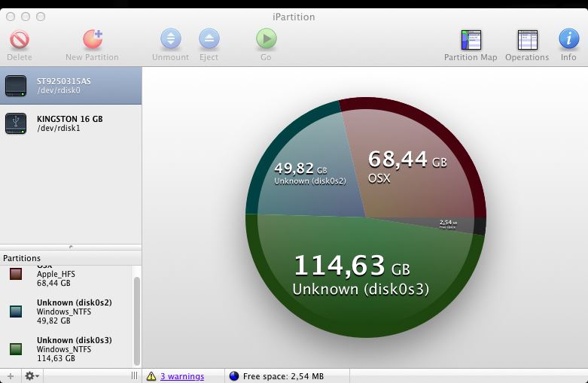Select the Unknown (disk0s3) partition entry
This screenshot has width=588, height=383.
73,349
